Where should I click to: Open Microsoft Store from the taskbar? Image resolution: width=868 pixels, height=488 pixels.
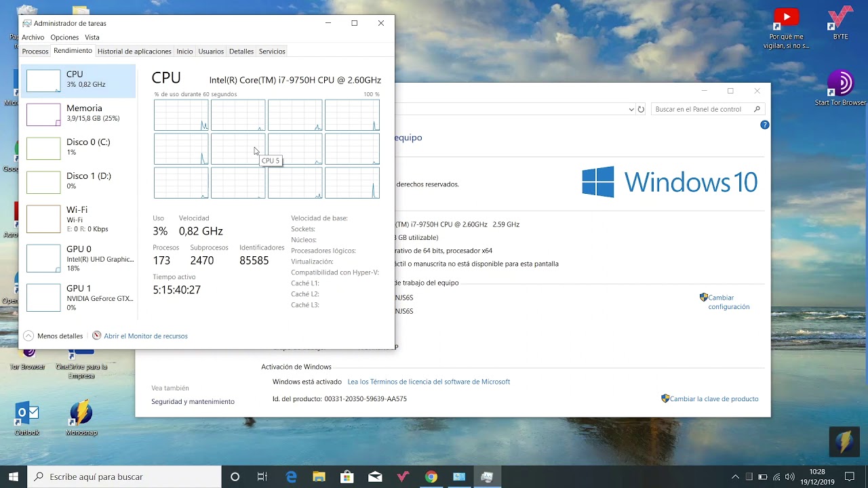coord(347,476)
